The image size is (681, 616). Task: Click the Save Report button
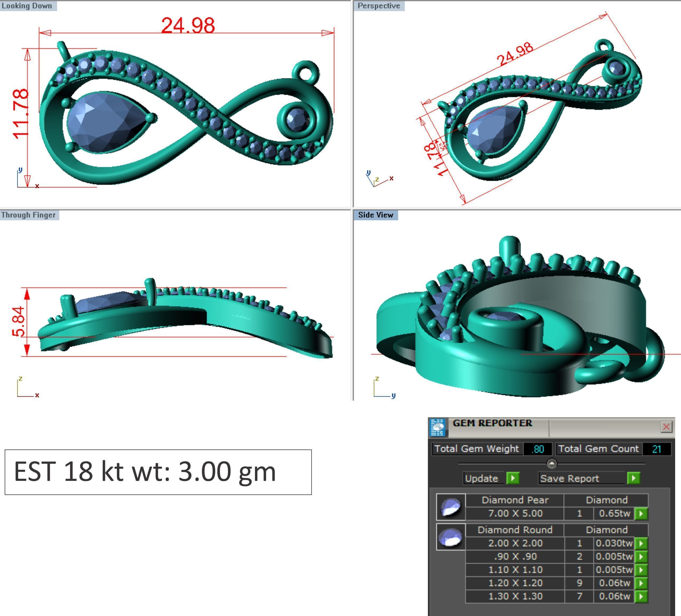[x=570, y=478]
